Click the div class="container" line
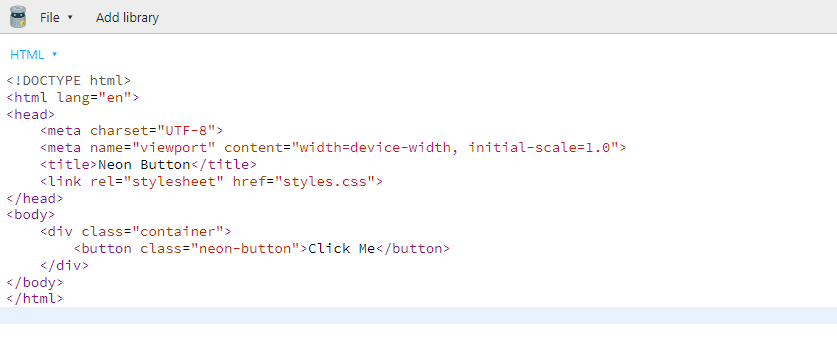This screenshot has width=837, height=361. pyautogui.click(x=136, y=232)
